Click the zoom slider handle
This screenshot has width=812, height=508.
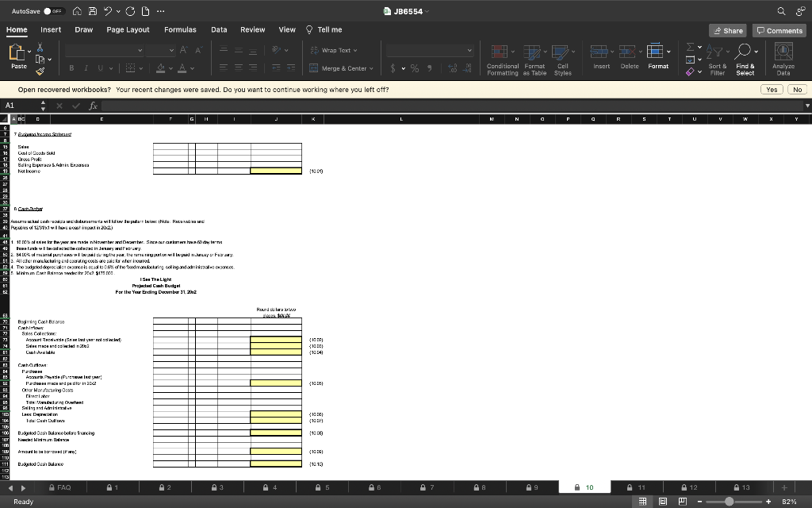[x=730, y=502]
